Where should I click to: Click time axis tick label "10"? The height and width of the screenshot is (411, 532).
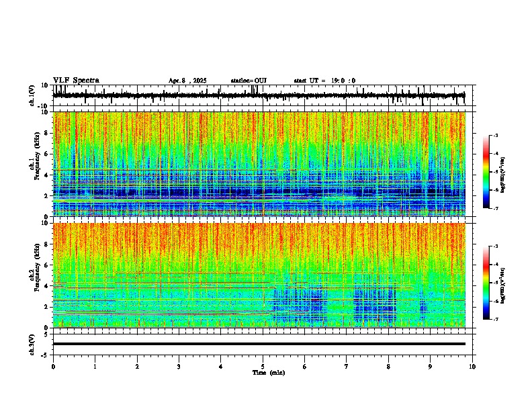[x=472, y=367]
